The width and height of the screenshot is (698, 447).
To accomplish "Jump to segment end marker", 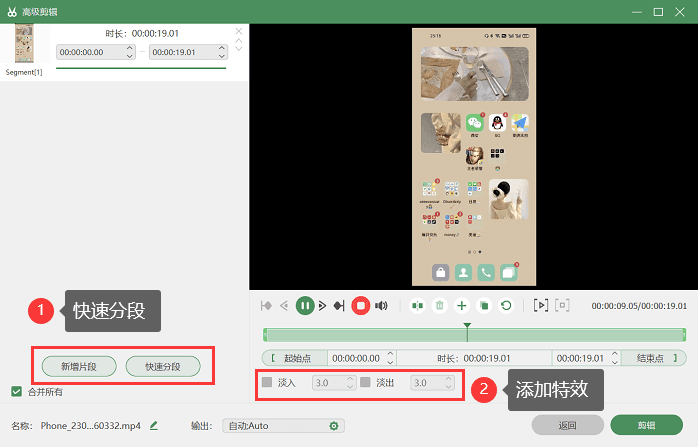I will click(x=339, y=306).
